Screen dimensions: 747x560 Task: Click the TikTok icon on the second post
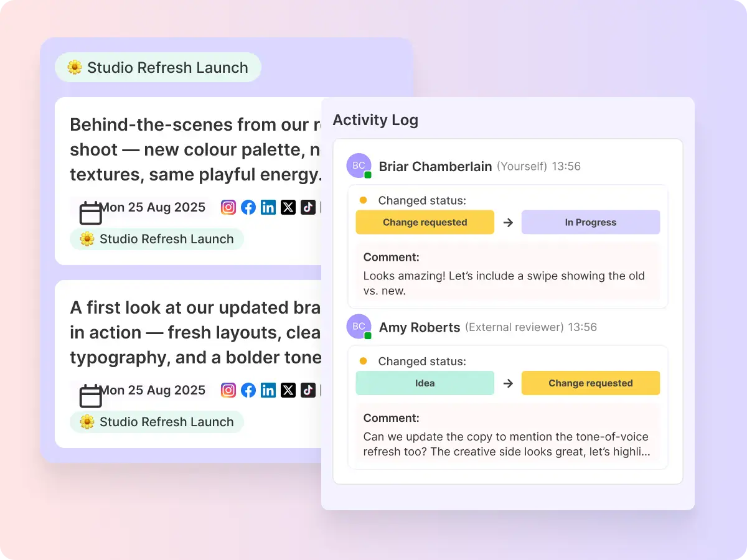(x=308, y=390)
